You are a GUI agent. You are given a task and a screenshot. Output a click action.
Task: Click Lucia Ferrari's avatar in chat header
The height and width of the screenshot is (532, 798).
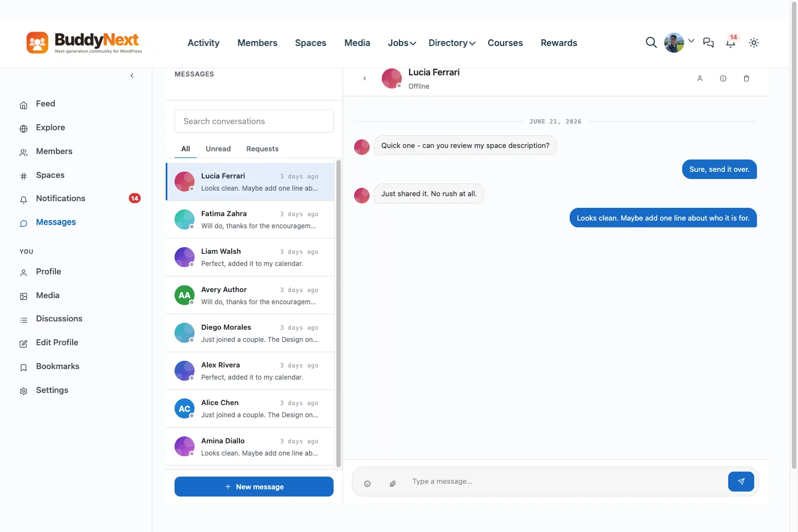392,79
